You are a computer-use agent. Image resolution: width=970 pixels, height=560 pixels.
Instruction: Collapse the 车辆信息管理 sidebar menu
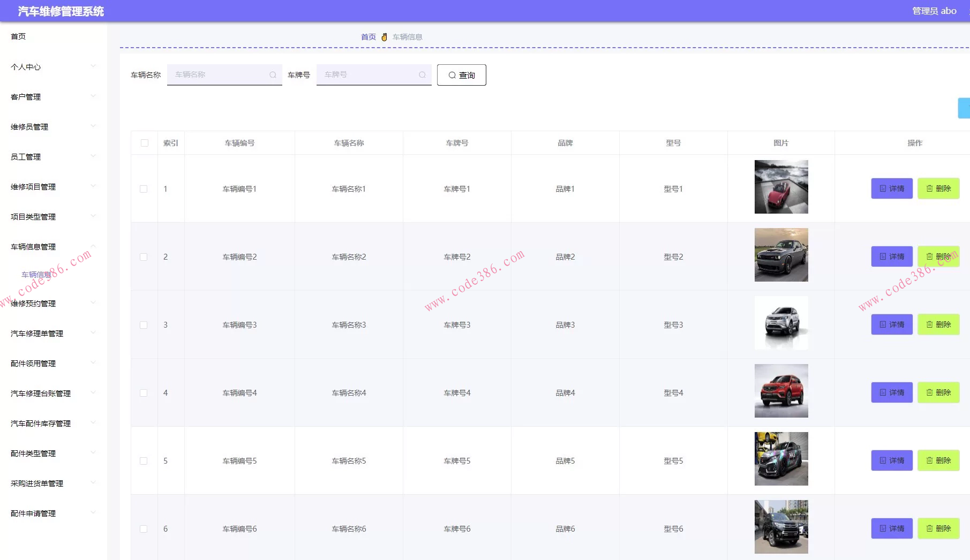click(x=52, y=247)
